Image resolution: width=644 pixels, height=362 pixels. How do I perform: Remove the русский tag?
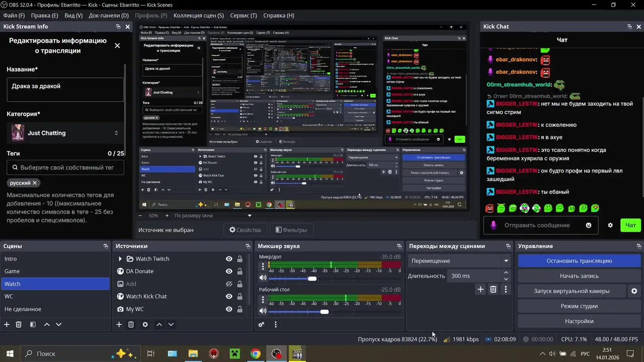pyautogui.click(x=35, y=183)
